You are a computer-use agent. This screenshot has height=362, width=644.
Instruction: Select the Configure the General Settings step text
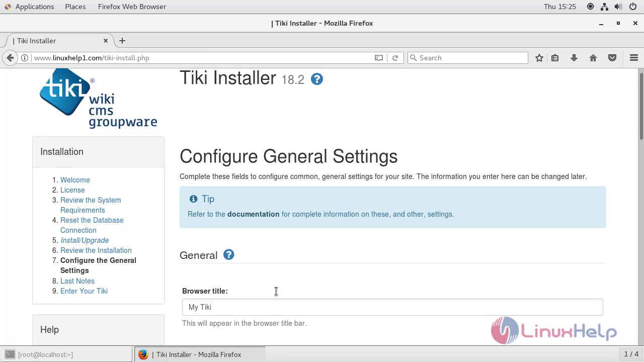98,265
